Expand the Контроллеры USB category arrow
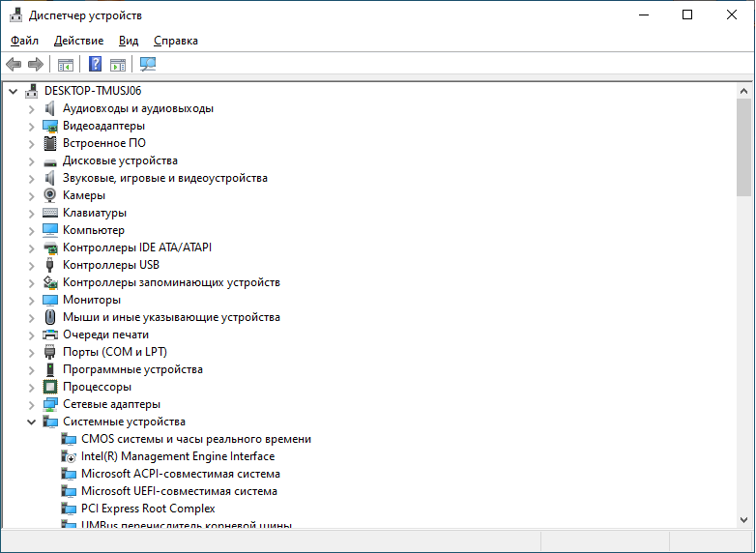Viewport: 756px width, 553px height. click(x=31, y=265)
